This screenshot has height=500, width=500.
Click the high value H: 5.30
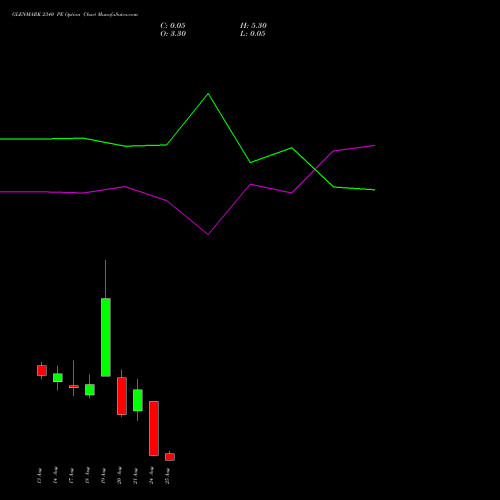(253, 26)
